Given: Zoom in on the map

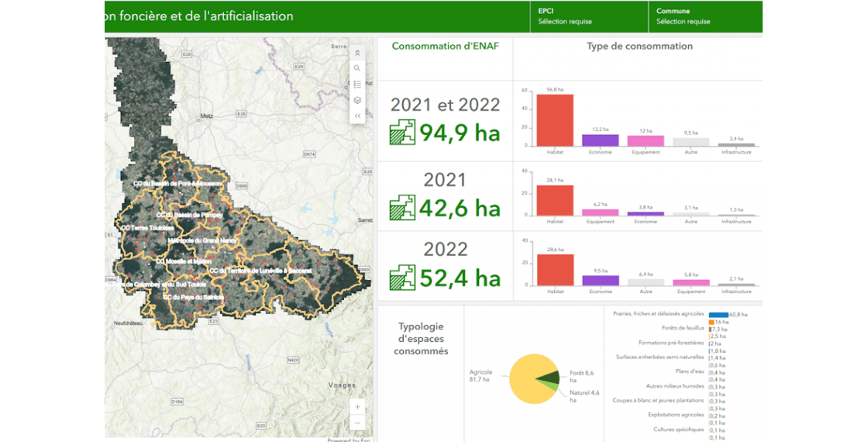Looking at the screenshot, I should point(357,406).
